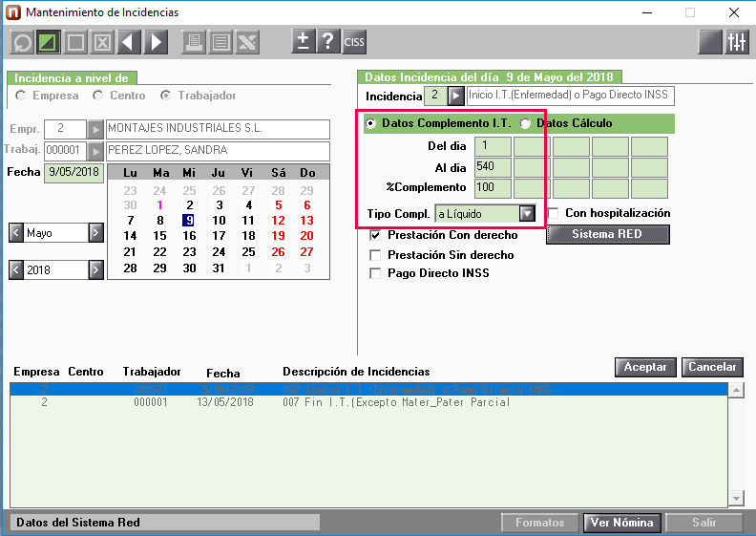Screen dimensions: 756x536
Task: Click the Cancelar button
Action: [x=712, y=367]
